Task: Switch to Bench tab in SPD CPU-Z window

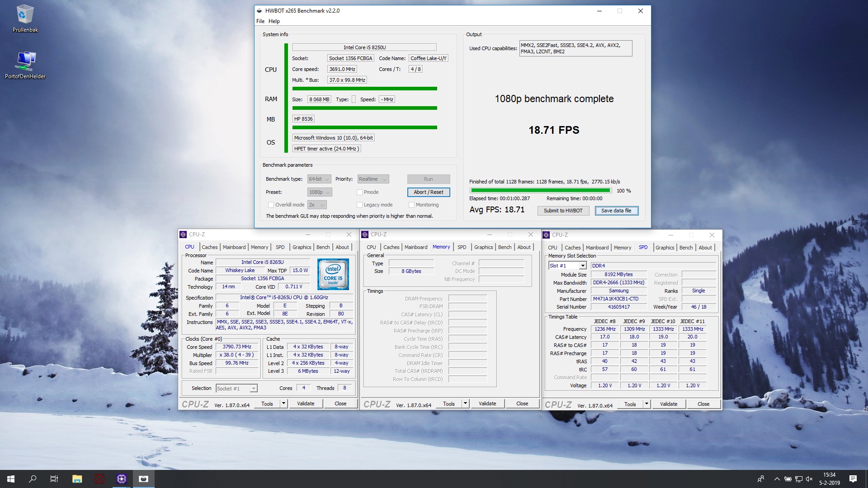Action: pyautogui.click(x=686, y=248)
